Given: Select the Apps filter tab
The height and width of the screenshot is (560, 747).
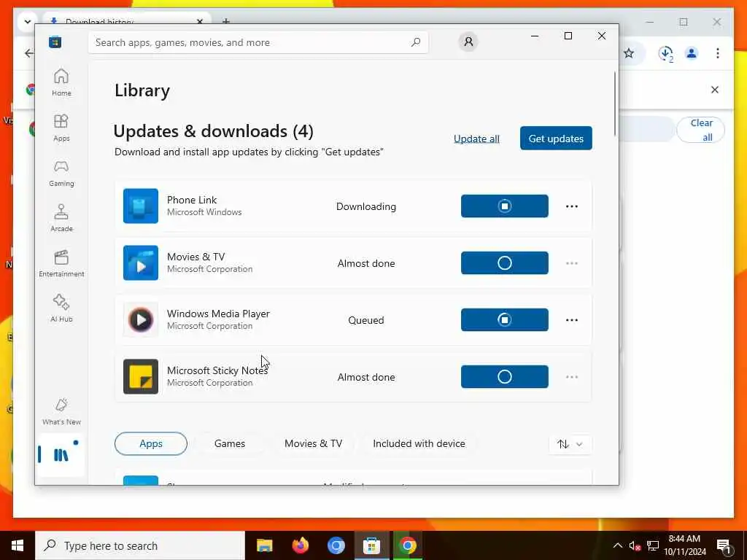Looking at the screenshot, I should (151, 443).
